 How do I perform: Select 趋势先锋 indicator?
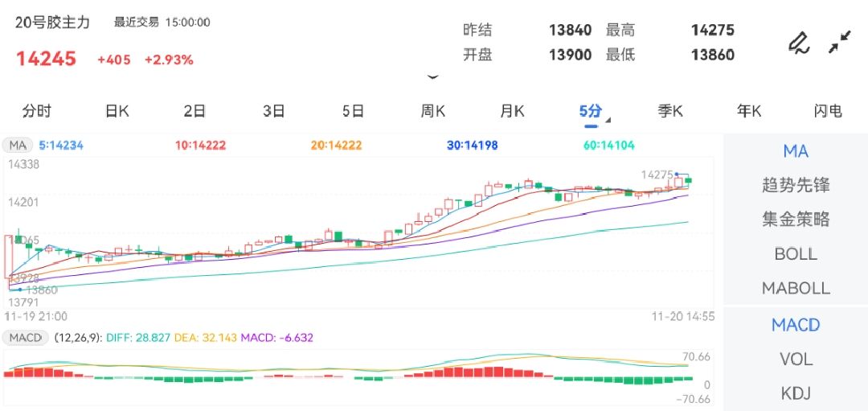[x=796, y=185]
